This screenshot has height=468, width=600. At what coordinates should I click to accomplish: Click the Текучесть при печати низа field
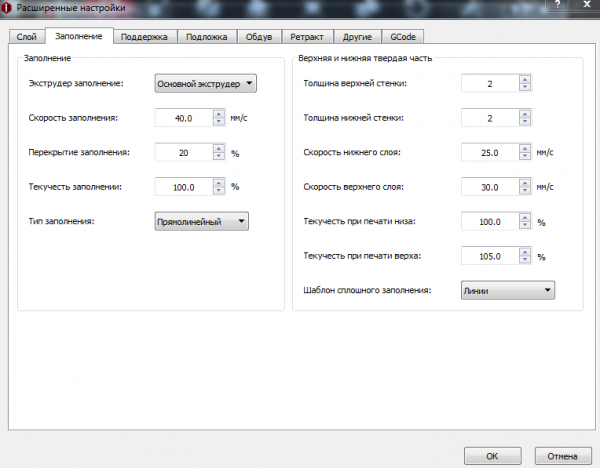[490, 222]
